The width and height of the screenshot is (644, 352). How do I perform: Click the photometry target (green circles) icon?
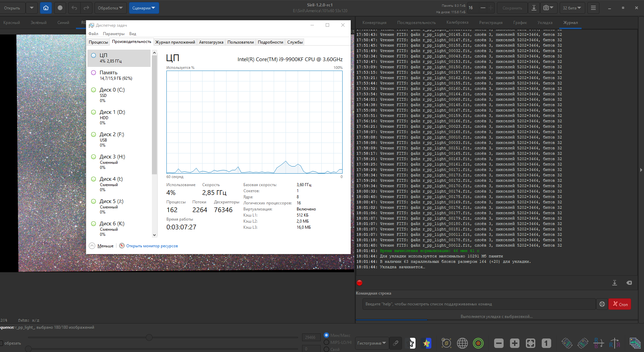pyautogui.click(x=478, y=343)
